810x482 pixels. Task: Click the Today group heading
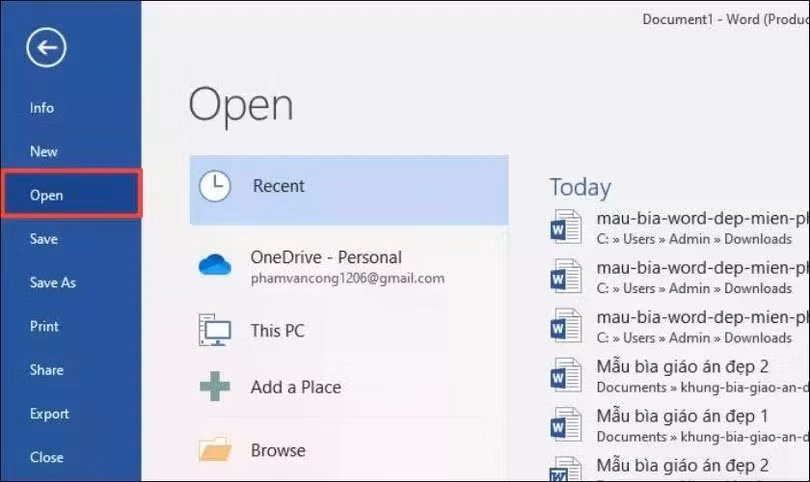pyautogui.click(x=580, y=187)
